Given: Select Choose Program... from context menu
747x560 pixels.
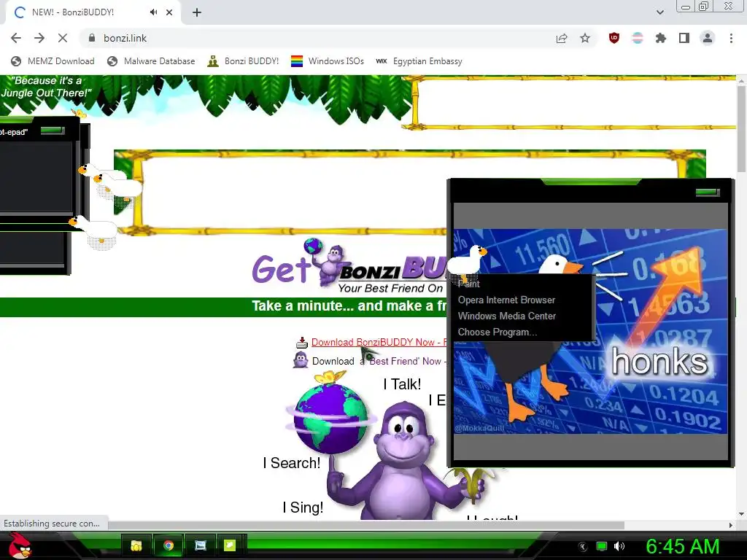Looking at the screenshot, I should pos(498,332).
